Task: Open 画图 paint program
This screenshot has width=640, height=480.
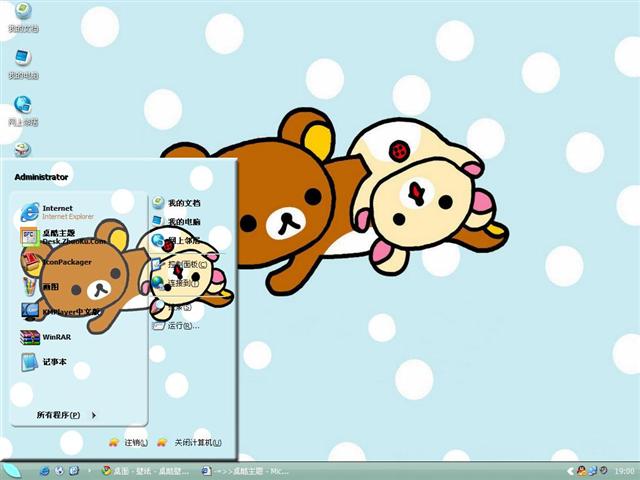Action: click(x=41, y=287)
